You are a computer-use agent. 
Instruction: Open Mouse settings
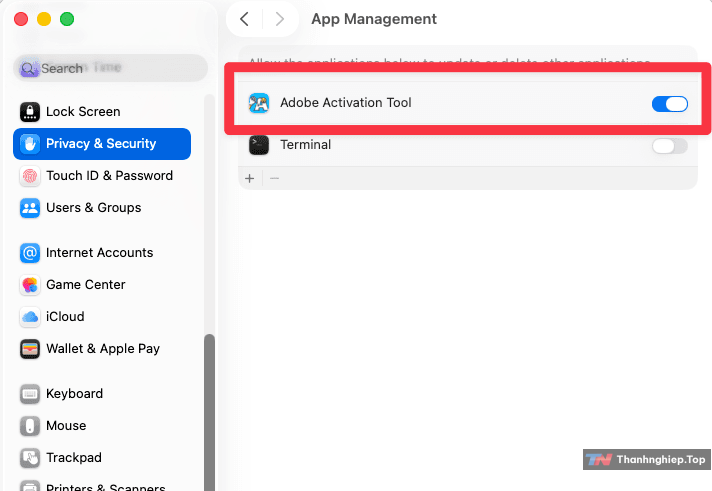102,426
